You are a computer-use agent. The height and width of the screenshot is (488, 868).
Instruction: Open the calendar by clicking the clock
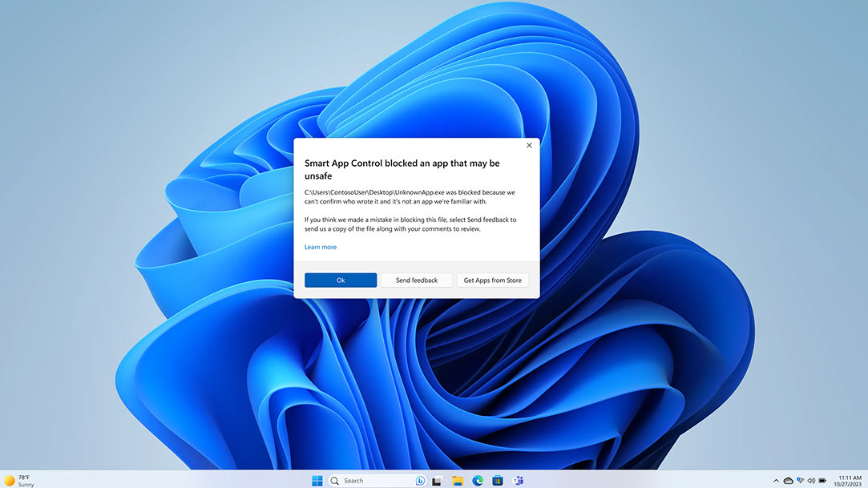point(846,480)
